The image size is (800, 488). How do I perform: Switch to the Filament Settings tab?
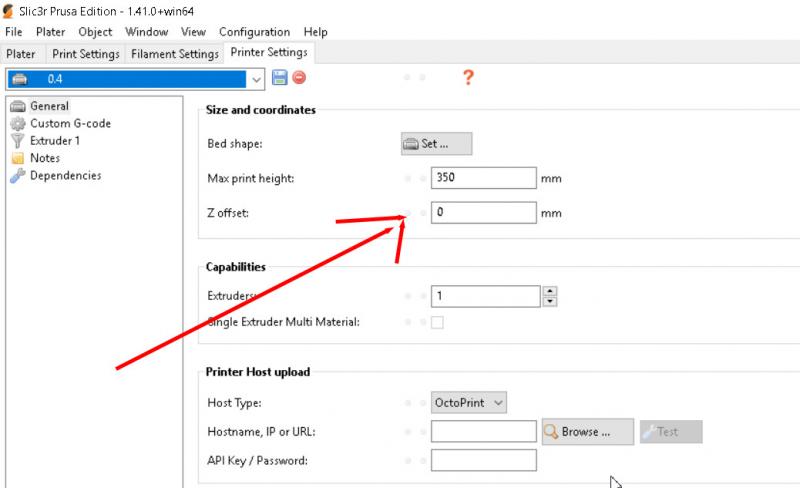[175, 54]
